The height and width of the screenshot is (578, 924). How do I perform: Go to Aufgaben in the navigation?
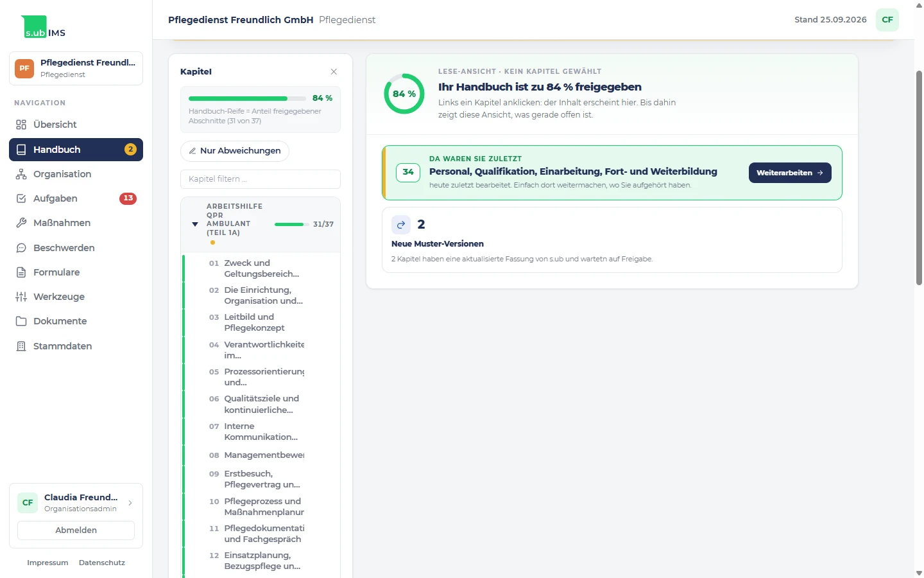tap(76, 198)
